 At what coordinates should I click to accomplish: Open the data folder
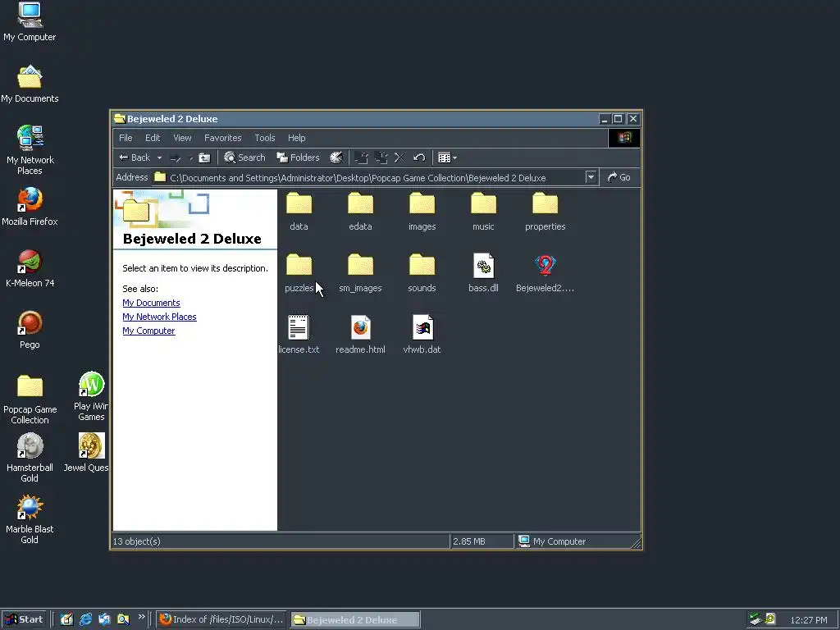click(x=299, y=212)
